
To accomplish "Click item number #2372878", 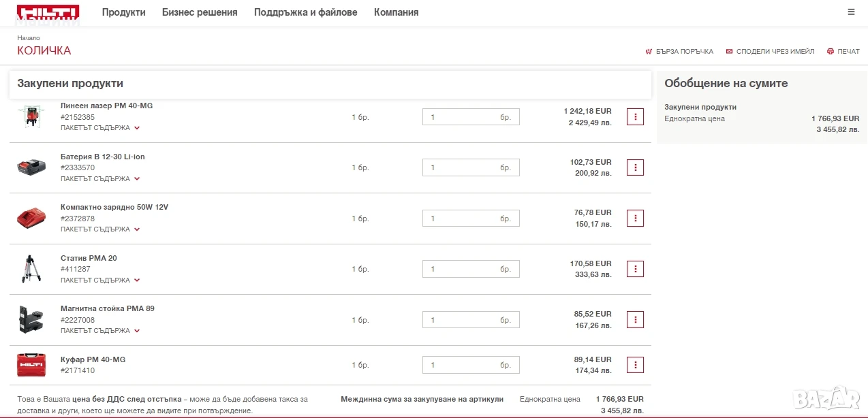I will tap(78, 219).
